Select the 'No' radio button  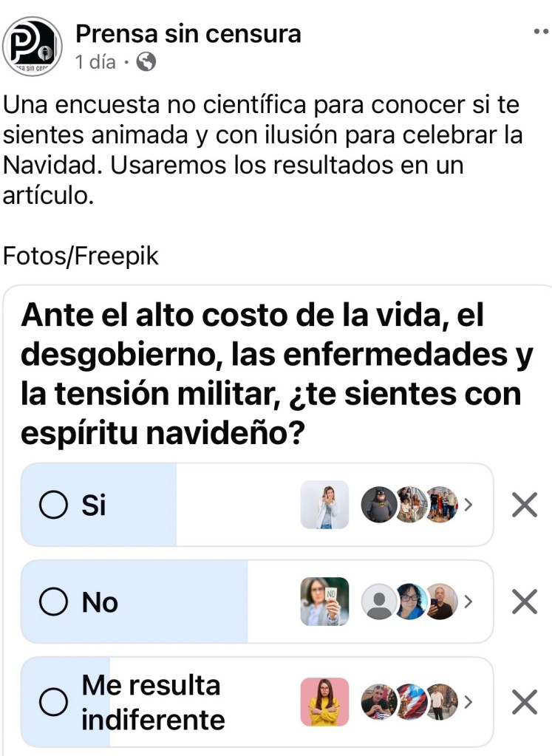pos(53,602)
